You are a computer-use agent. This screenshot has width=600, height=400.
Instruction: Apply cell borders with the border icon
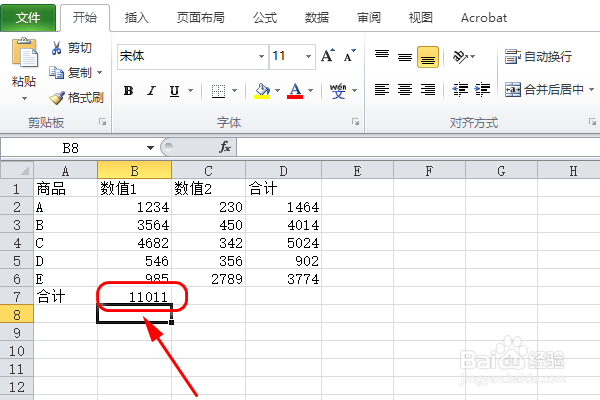(218, 91)
